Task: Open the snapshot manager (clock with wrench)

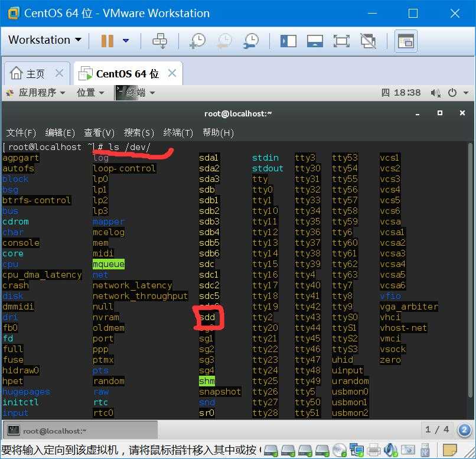Action: point(251,41)
